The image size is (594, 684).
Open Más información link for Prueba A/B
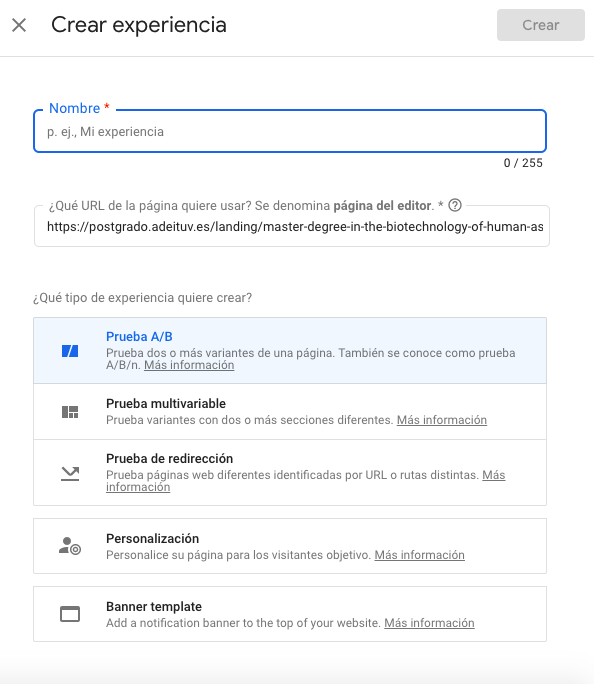pyautogui.click(x=189, y=365)
